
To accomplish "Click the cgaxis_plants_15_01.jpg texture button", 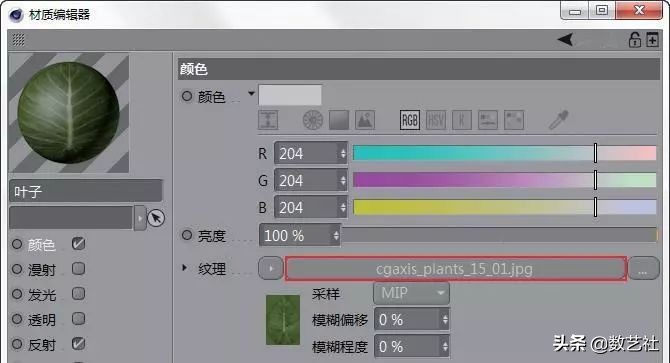I will (455, 269).
